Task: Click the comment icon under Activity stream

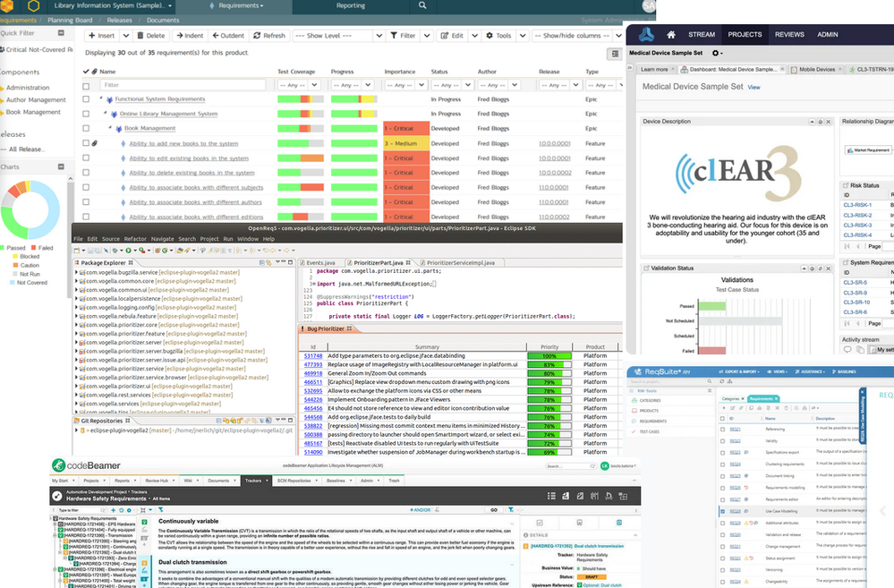Action: click(x=847, y=349)
